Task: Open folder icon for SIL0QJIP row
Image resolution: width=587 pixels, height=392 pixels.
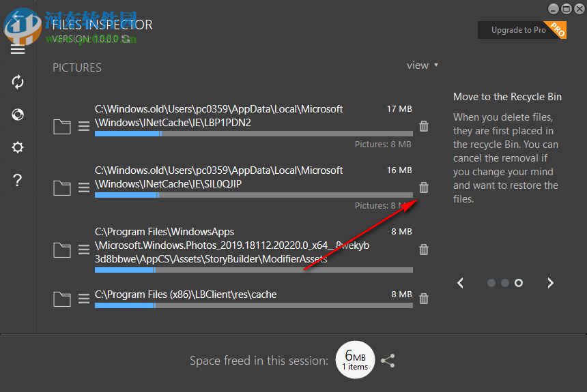Action: [x=62, y=188]
